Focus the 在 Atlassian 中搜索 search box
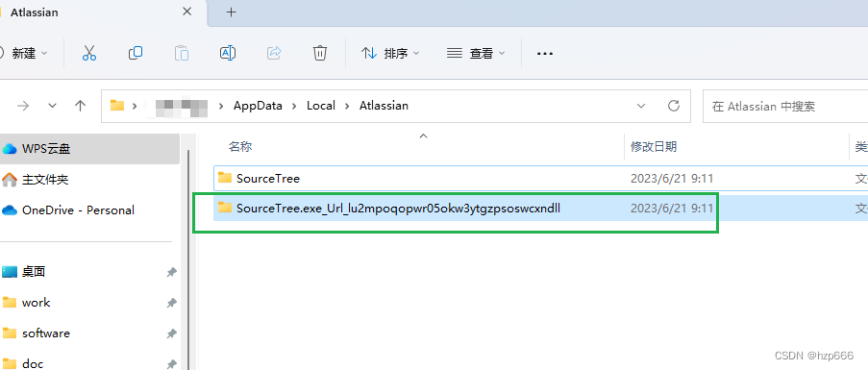 (x=785, y=106)
